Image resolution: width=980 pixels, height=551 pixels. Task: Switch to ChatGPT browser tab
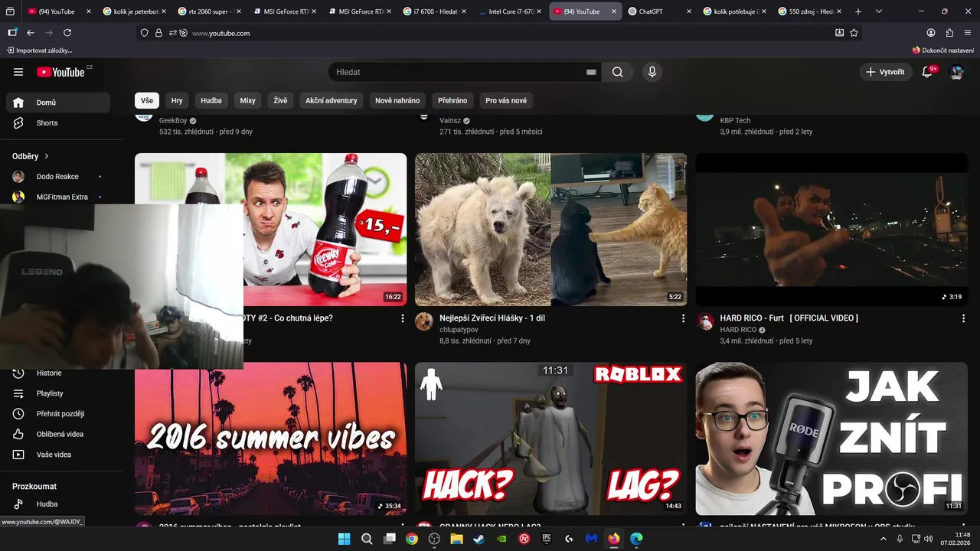point(659,11)
